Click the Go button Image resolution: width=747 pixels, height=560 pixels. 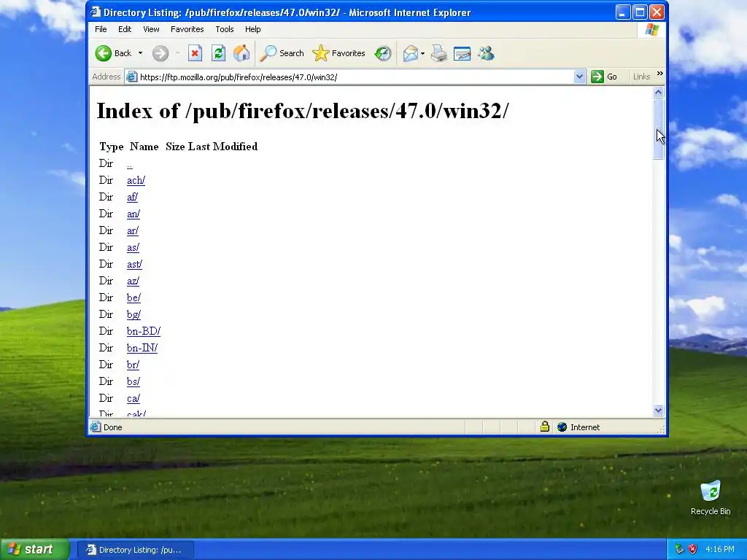click(x=604, y=77)
